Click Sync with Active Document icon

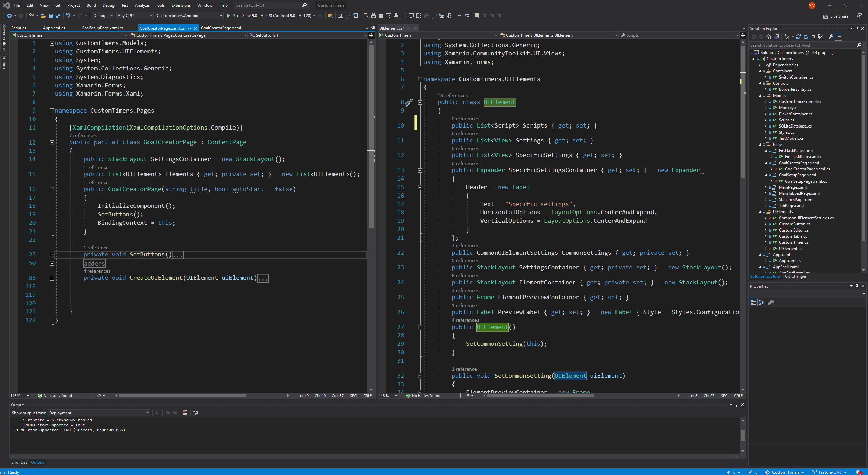(798, 37)
